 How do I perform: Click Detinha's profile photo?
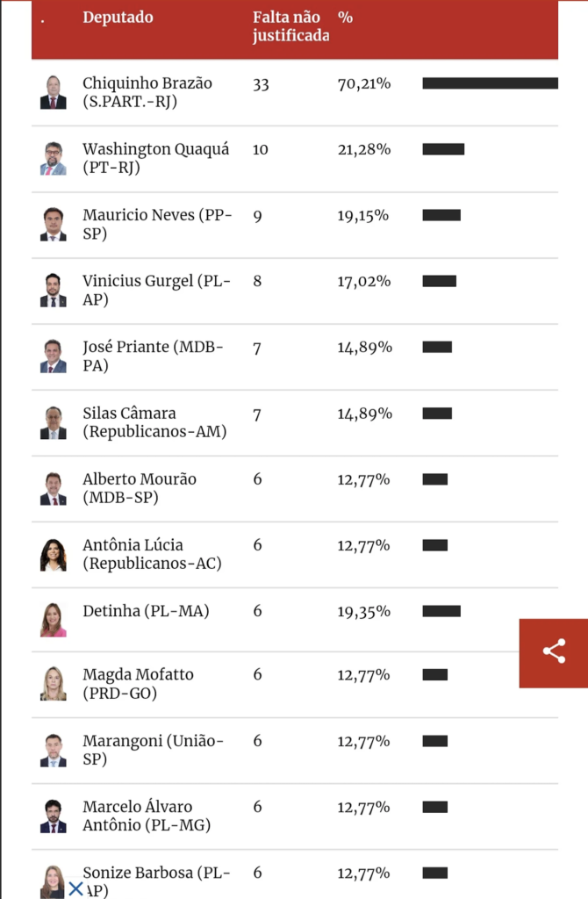tap(53, 620)
